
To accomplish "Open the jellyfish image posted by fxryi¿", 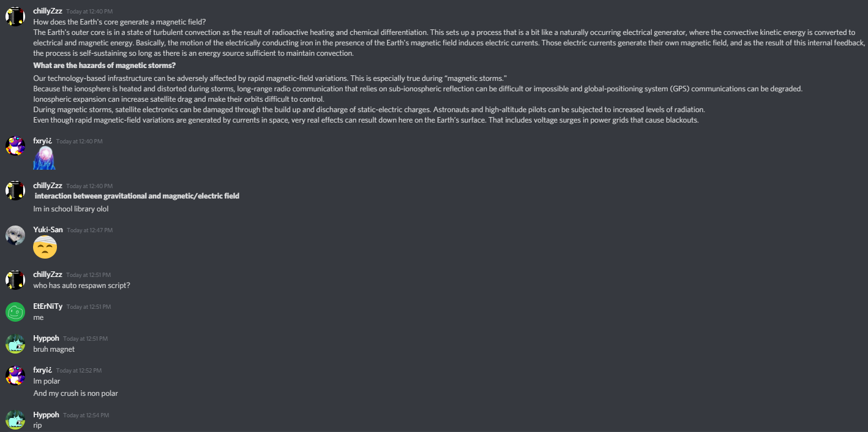I will (x=45, y=158).
